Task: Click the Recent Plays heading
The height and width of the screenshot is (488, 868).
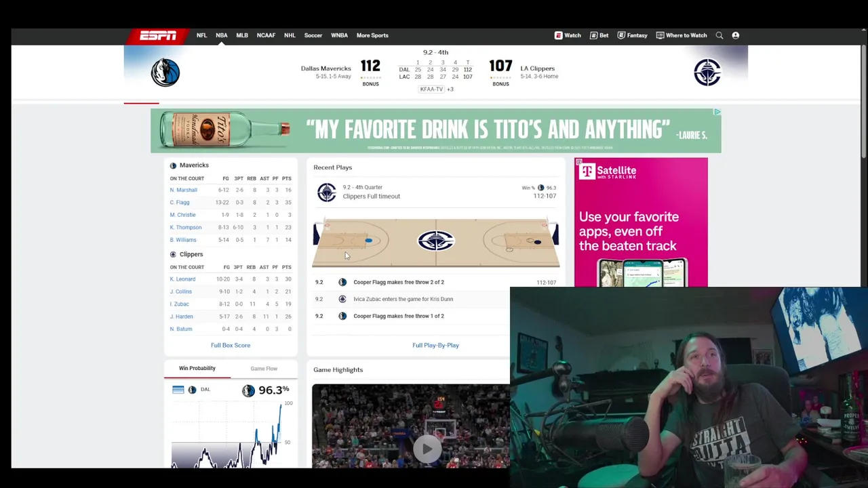Action: click(x=333, y=167)
